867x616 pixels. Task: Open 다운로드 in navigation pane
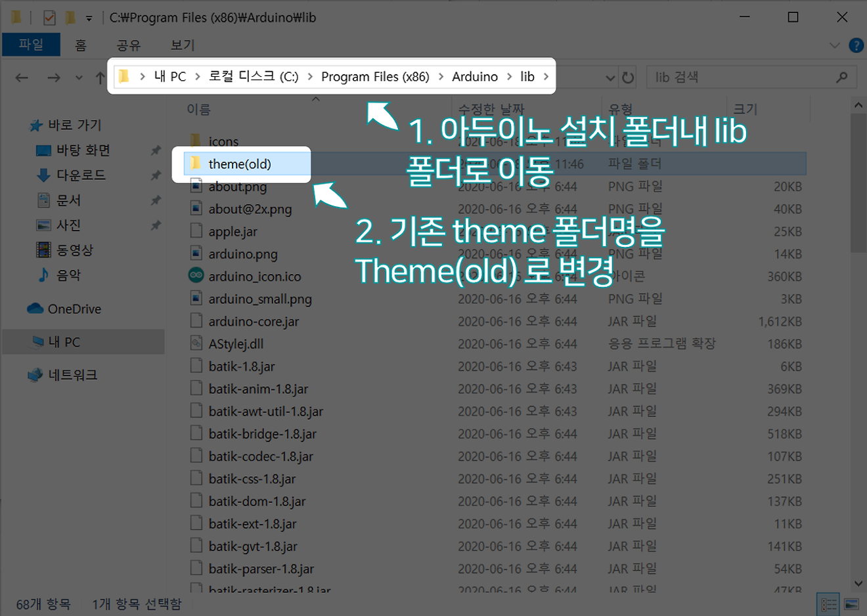coord(71,175)
